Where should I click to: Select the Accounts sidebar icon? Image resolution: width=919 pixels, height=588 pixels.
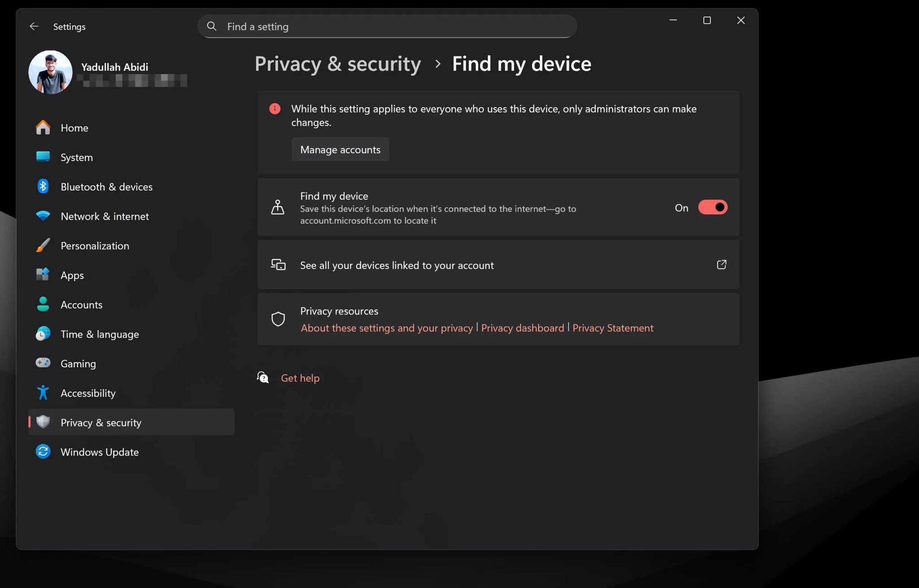click(43, 305)
